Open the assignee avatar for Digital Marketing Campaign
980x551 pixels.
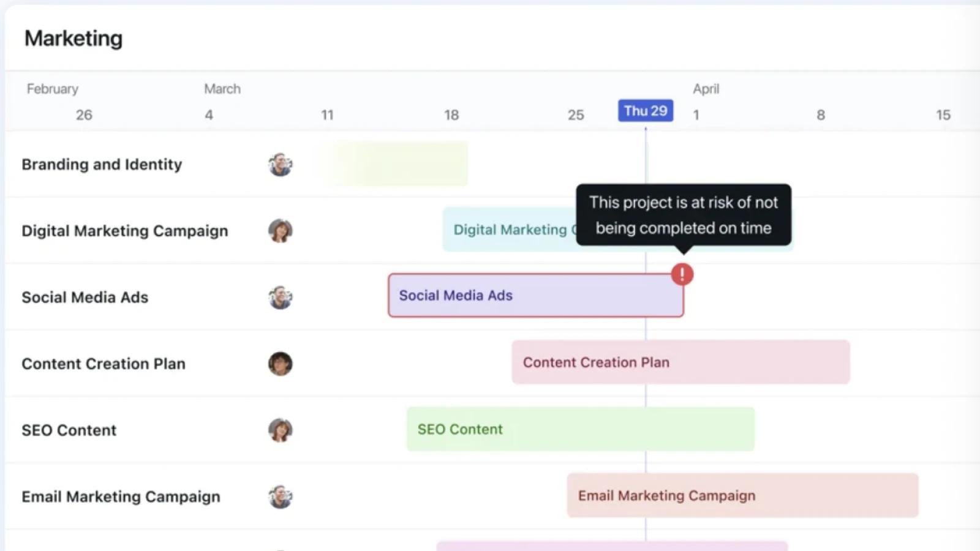coord(280,231)
